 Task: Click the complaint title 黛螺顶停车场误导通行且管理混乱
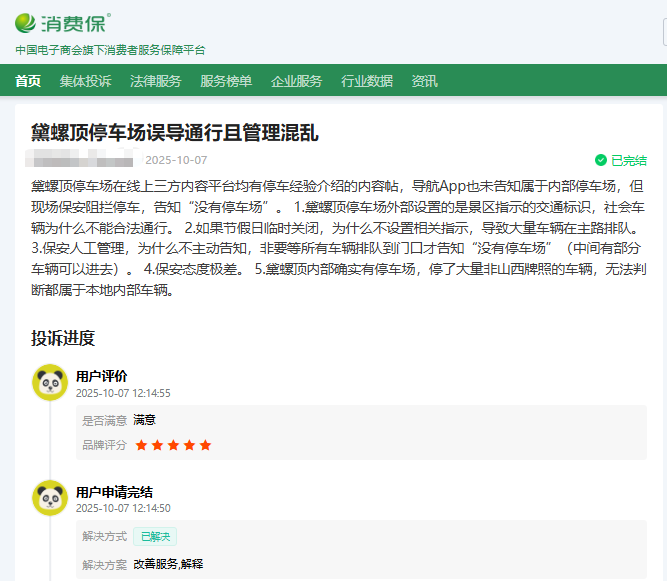click(175, 132)
